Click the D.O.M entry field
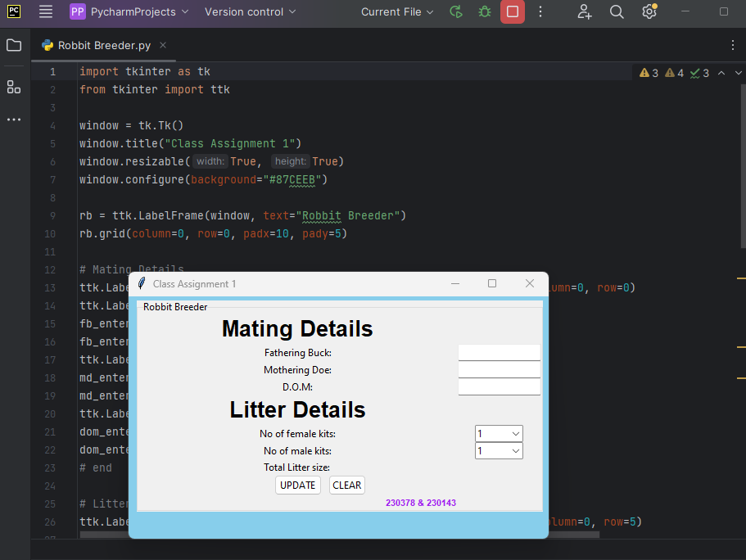746x560 pixels. tap(499, 386)
